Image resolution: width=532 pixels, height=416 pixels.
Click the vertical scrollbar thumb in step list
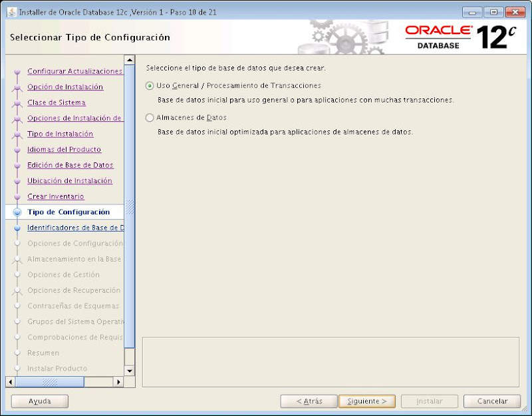pyautogui.click(x=130, y=206)
